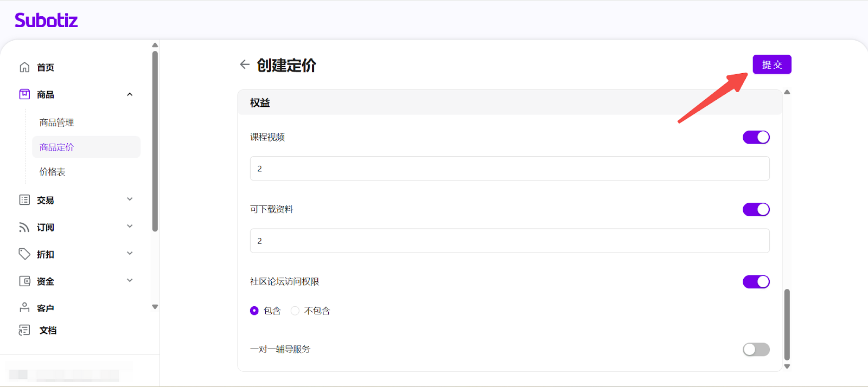Expand the 交易 menu chevron
868x387 pixels.
130,199
